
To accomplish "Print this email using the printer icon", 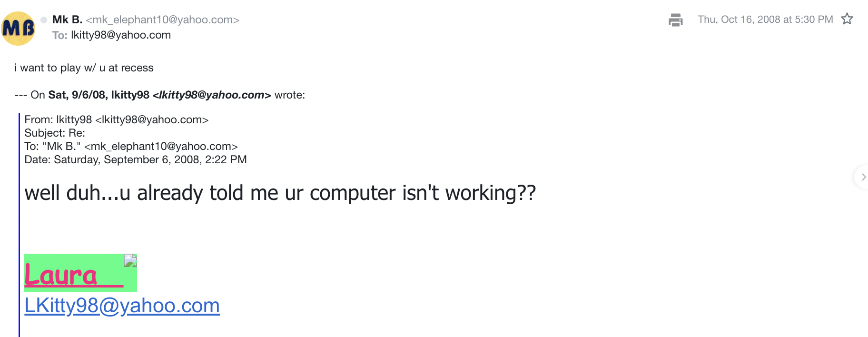I will (x=675, y=20).
